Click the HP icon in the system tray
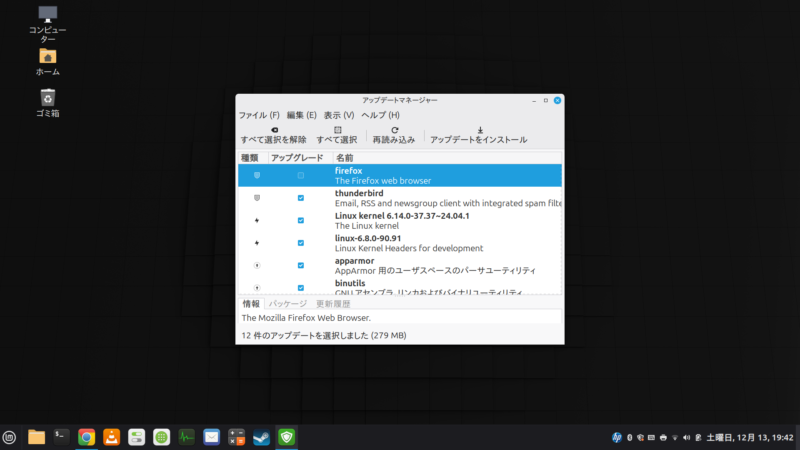The image size is (800, 450). tap(617, 437)
